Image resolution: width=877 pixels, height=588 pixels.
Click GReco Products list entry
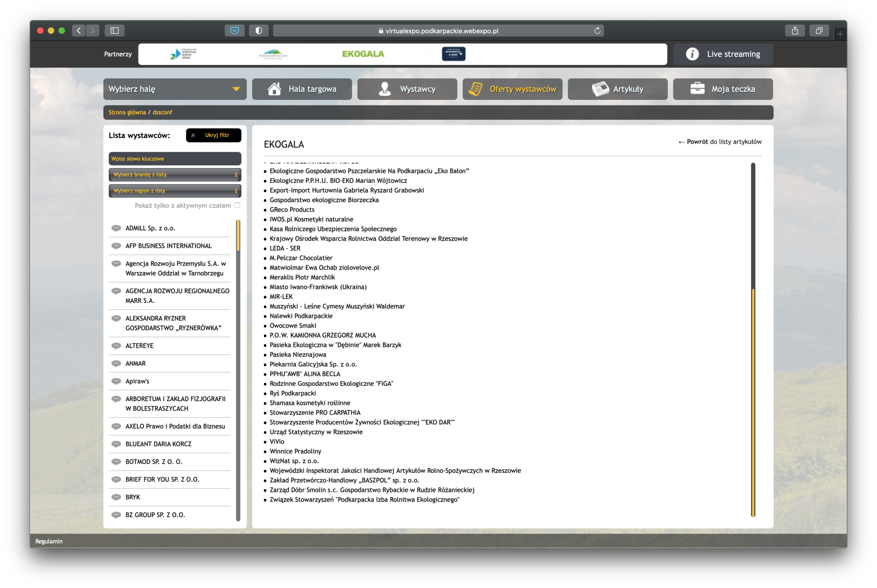pos(292,210)
